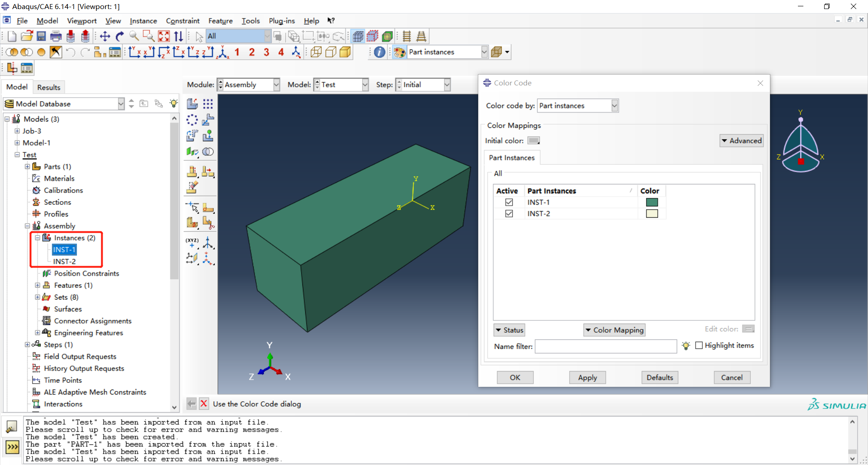
Task: Open the Color Mapping dropdown
Action: pyautogui.click(x=614, y=330)
